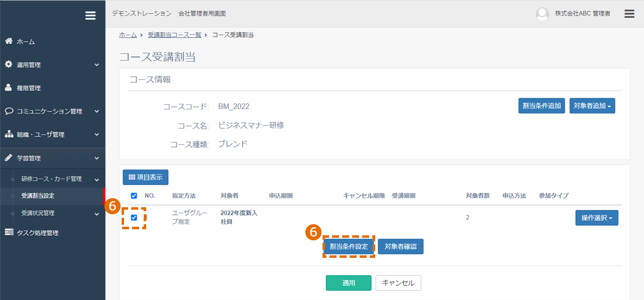Screen dimensions: 644x300
Task: Click the course name ビジネスマナー研修
Action: 251,125
